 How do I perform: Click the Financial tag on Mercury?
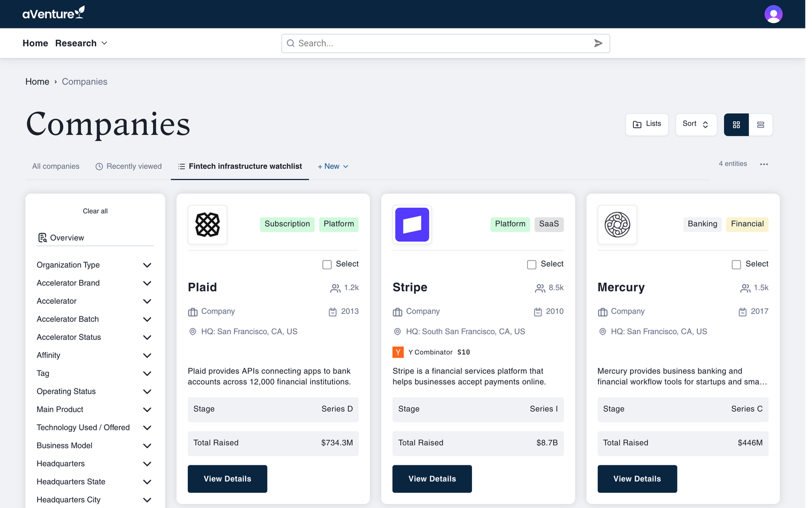tap(747, 224)
